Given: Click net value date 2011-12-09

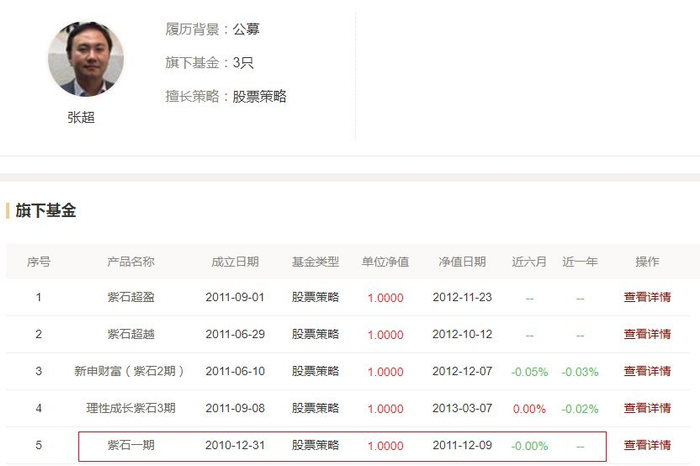Looking at the screenshot, I should (462, 445).
